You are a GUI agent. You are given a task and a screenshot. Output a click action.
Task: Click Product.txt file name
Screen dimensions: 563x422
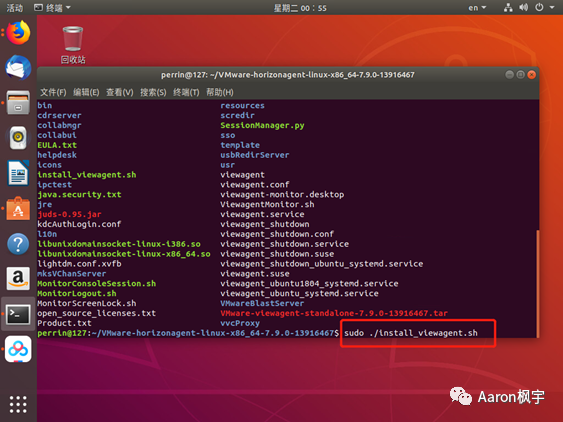click(x=64, y=323)
